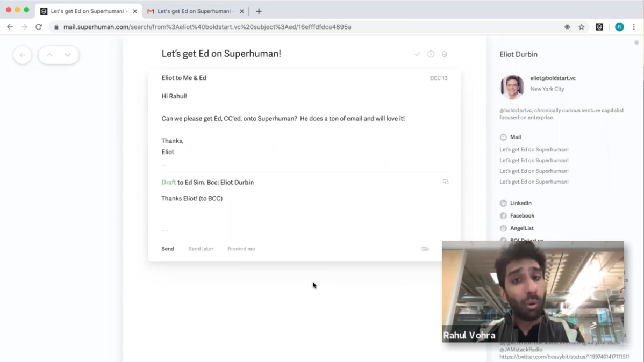This screenshot has width=644, height=362.
Task: Expand quoted text ellipsis under Eliot's message
Action: click(164, 165)
